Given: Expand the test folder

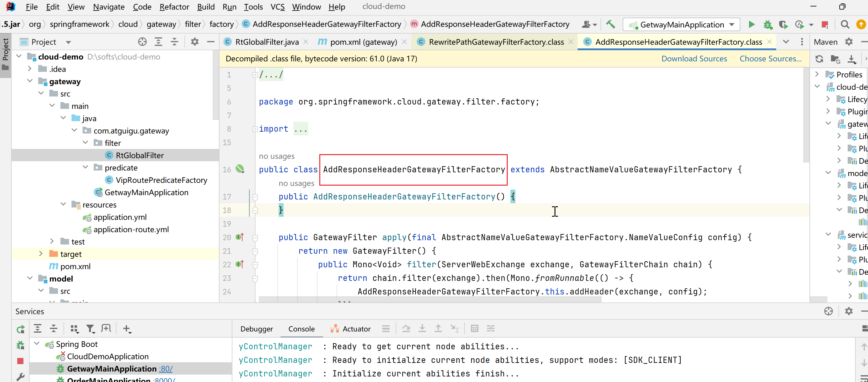Looking at the screenshot, I should tap(52, 241).
